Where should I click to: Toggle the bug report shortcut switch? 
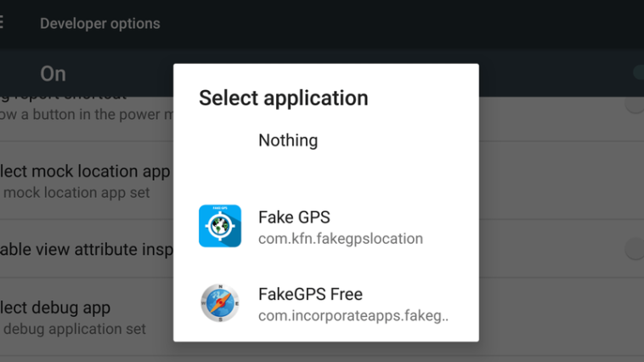tap(635, 105)
